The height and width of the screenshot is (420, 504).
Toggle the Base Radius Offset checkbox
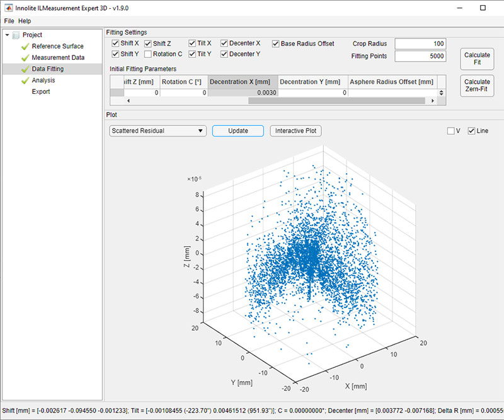coord(276,43)
